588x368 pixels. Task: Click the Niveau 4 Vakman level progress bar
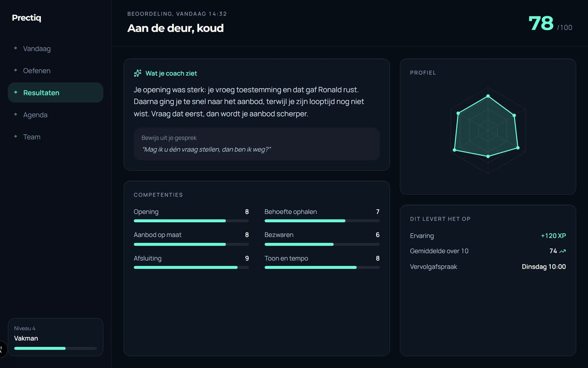point(56,348)
